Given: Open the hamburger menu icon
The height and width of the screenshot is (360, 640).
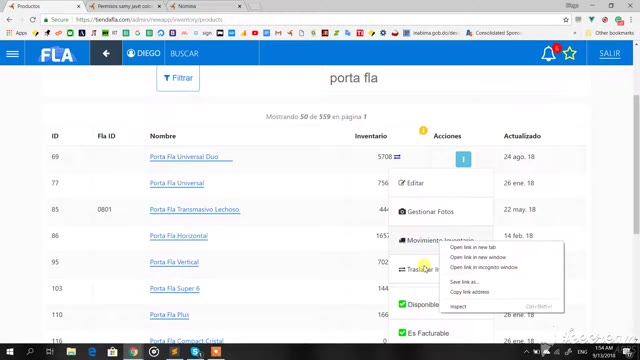Looking at the screenshot, I should 12,53.
